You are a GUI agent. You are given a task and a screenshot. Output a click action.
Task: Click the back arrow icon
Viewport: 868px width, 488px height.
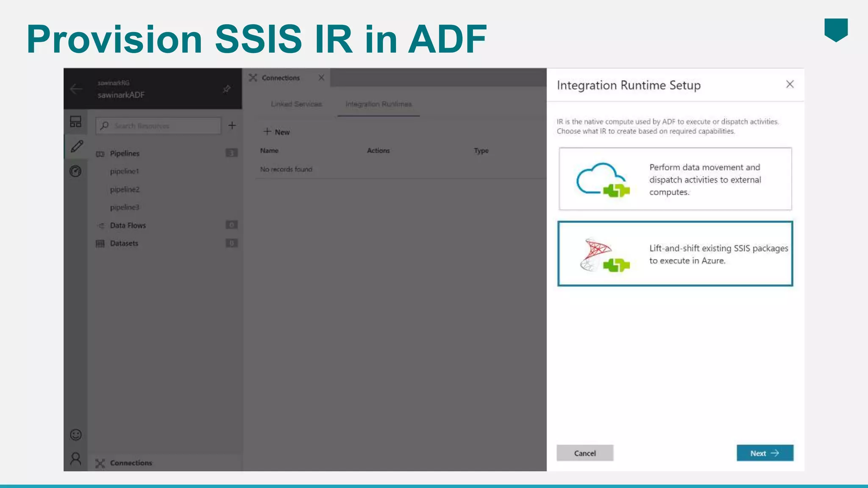(x=76, y=89)
